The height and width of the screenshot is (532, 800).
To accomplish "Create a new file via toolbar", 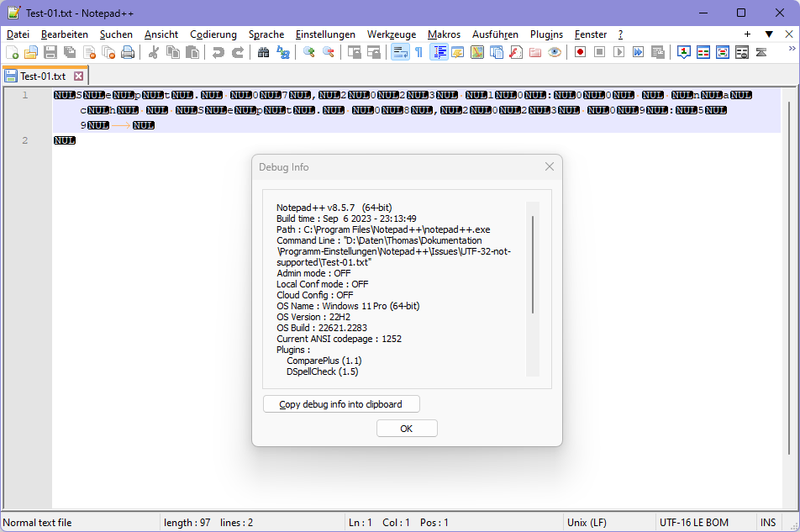I will click(12, 52).
